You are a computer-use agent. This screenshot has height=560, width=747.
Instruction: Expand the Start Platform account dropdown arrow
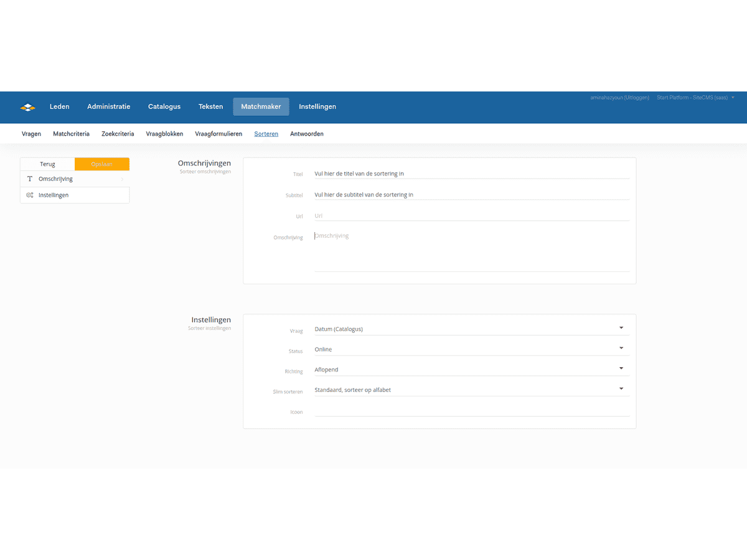point(733,98)
